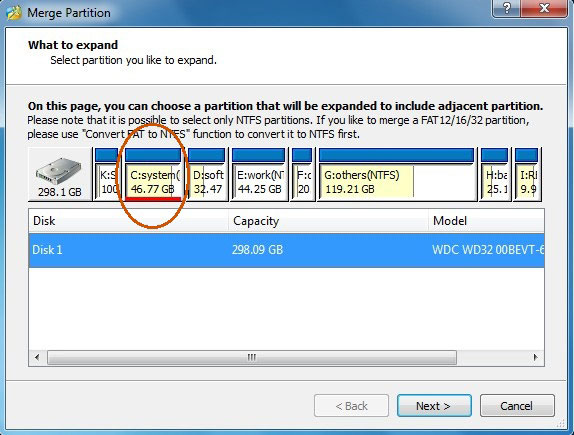Image resolution: width=574 pixels, height=435 pixels.
Task: Select the H: partition block
Action: coord(495,174)
